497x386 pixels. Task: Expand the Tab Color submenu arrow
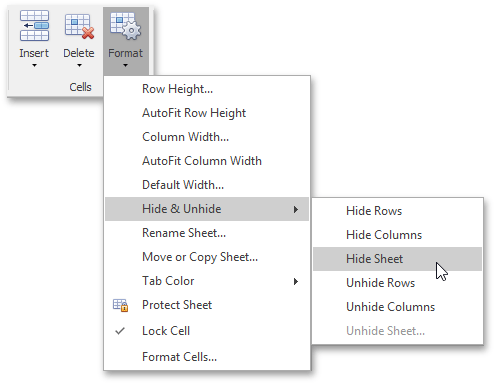click(296, 281)
